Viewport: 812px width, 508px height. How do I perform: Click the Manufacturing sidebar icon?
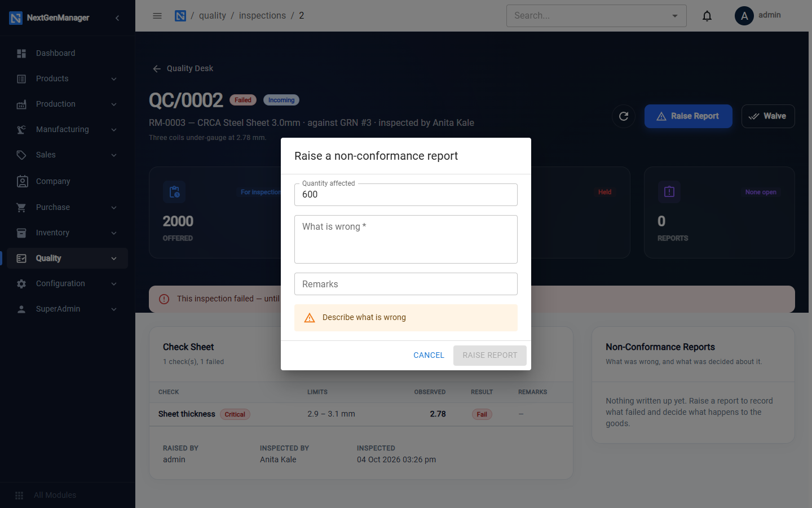coord(21,130)
